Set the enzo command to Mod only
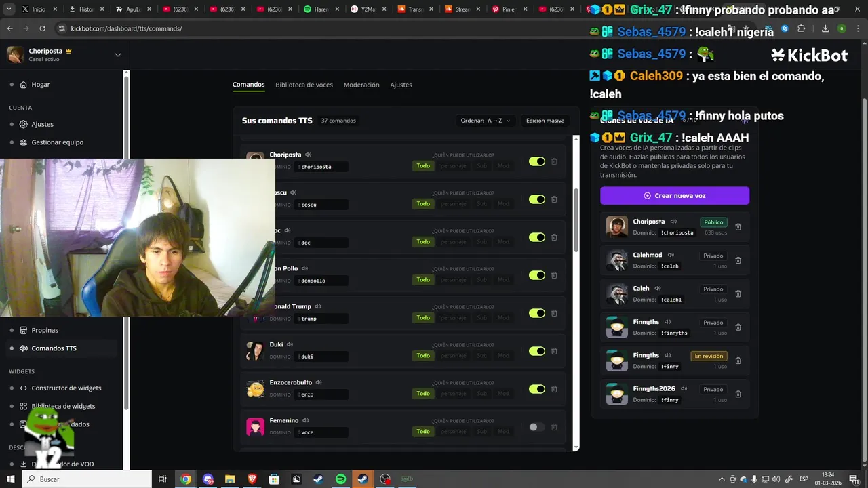This screenshot has width=868, height=488. [503, 394]
